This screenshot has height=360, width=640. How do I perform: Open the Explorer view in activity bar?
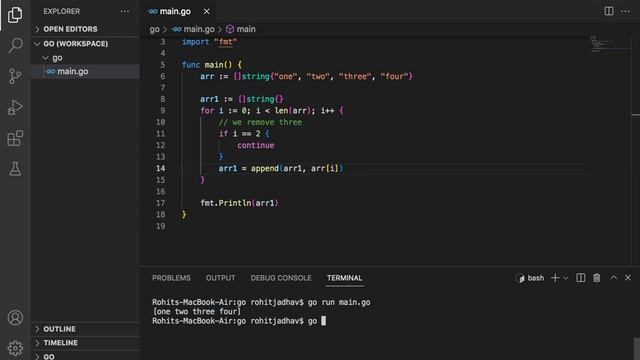click(15, 15)
